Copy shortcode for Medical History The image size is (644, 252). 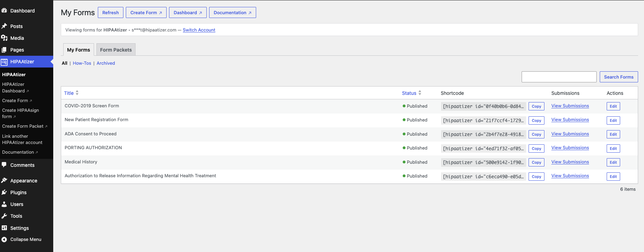pyautogui.click(x=536, y=162)
